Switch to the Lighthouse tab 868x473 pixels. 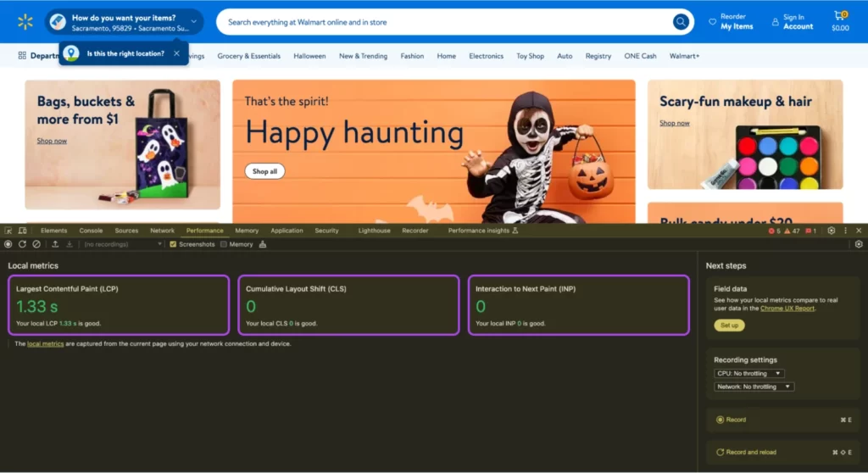[x=374, y=231]
